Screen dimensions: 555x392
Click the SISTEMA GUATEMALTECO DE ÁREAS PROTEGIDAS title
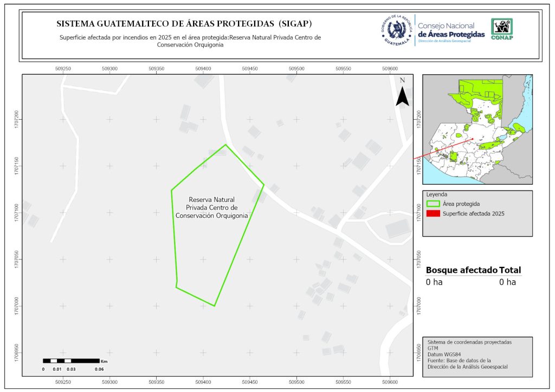click(184, 24)
